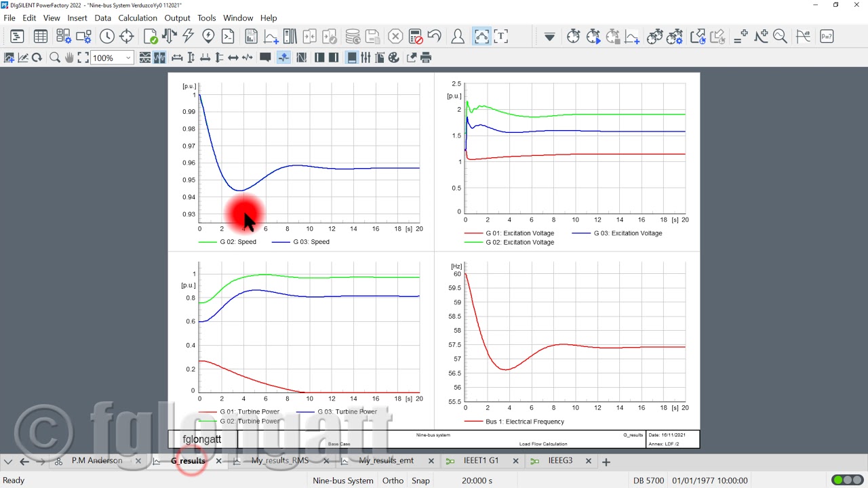The height and width of the screenshot is (488, 868).
Task: Click the zoom-all fit frame icon
Action: click(x=83, y=58)
